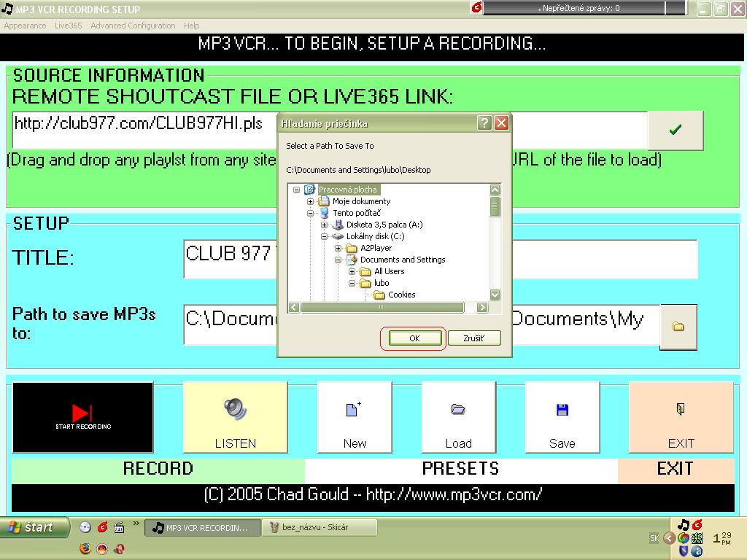Expand the A2Player folder node
The height and width of the screenshot is (560, 747).
338,248
